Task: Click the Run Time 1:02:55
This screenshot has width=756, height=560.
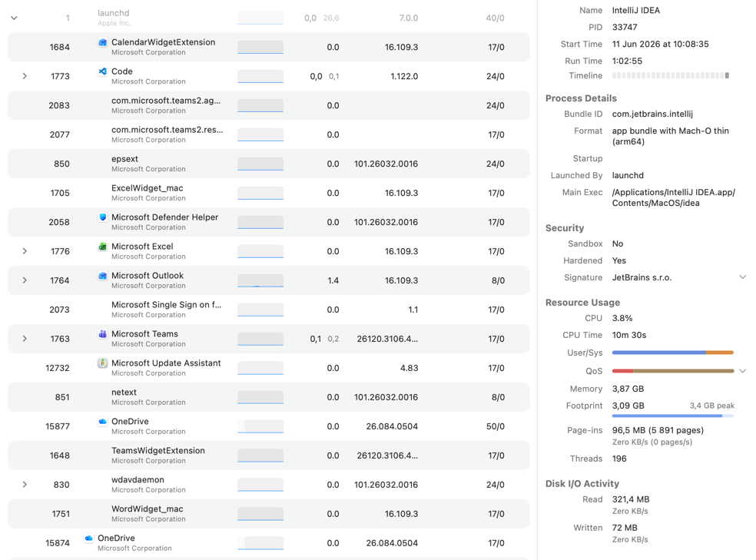Action: tap(627, 61)
